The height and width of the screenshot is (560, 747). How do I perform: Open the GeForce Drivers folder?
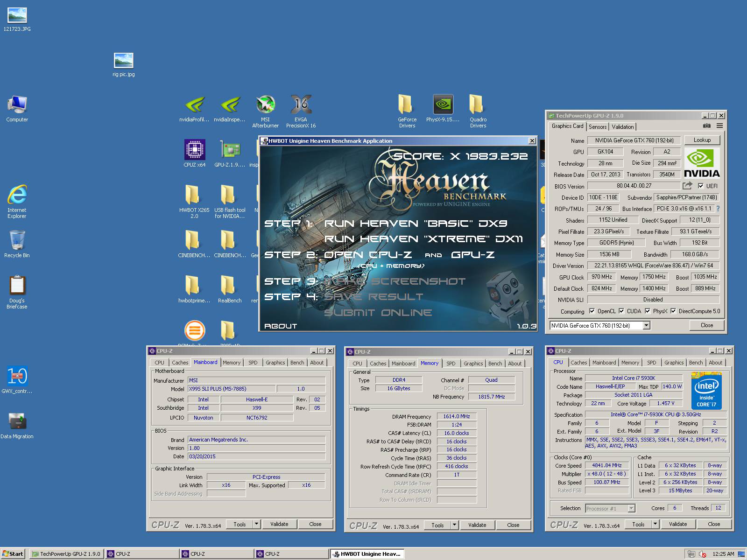pos(407,112)
